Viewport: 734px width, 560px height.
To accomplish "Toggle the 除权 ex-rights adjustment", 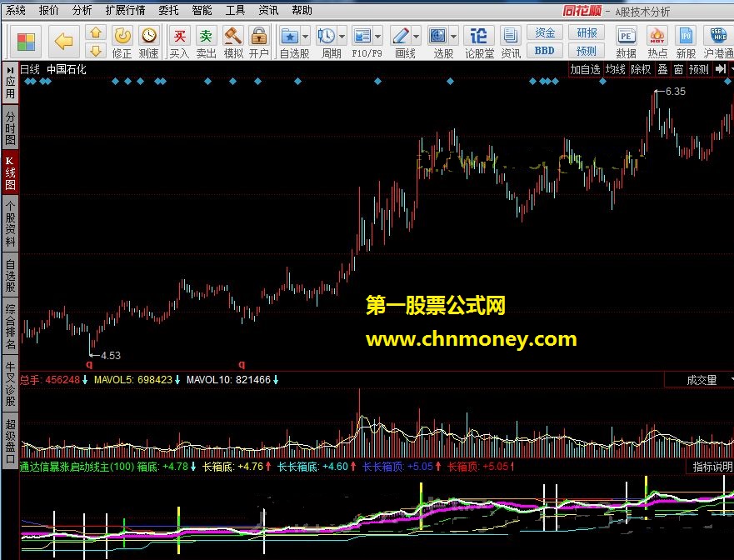I will pos(641,69).
